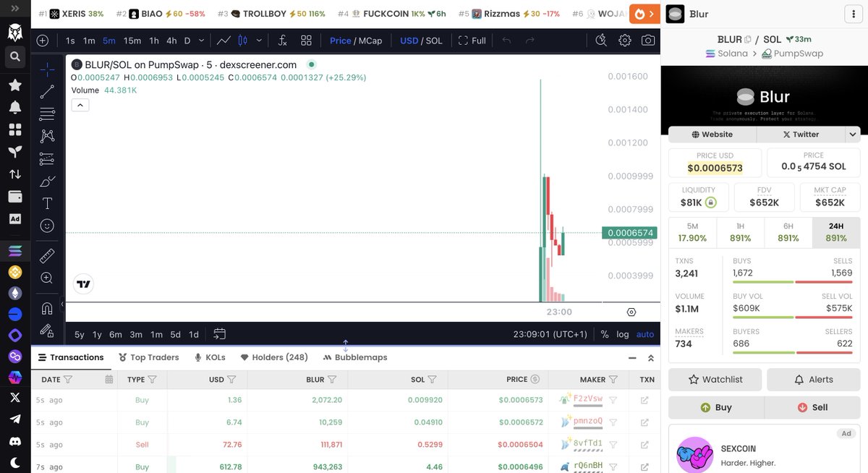Switch to the KOLs tab
The width and height of the screenshot is (868, 473).
[210, 357]
